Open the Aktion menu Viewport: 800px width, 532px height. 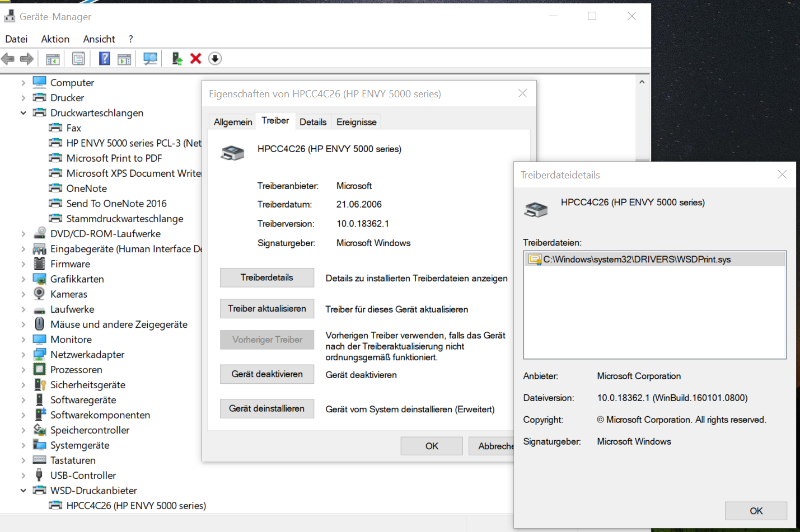(x=55, y=39)
